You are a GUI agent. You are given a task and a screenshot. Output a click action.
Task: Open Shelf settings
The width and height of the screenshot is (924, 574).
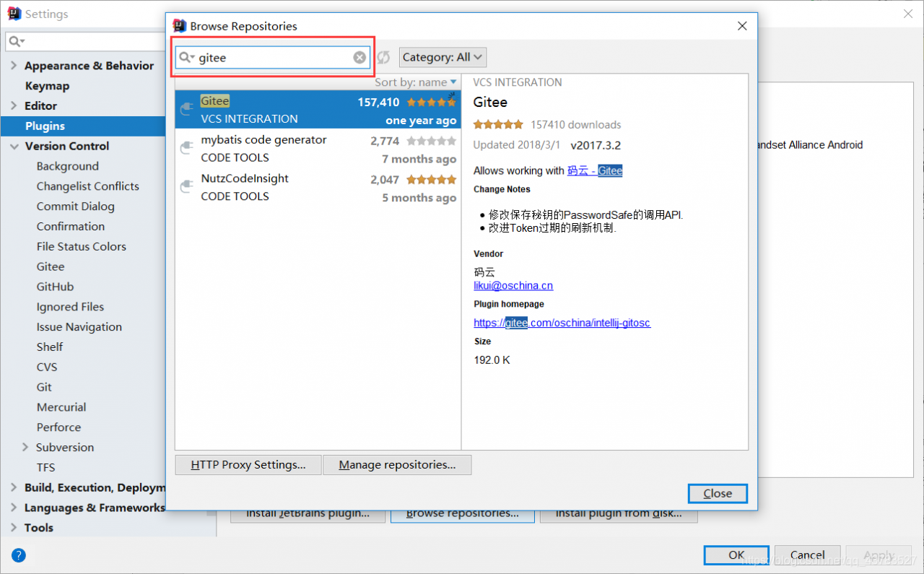click(x=50, y=347)
